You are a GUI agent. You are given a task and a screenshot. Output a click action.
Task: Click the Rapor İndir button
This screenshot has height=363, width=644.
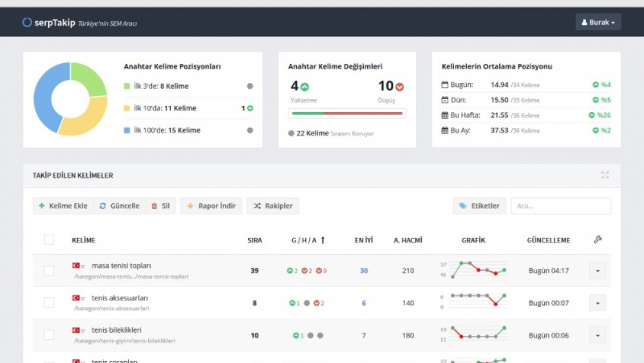tap(211, 206)
